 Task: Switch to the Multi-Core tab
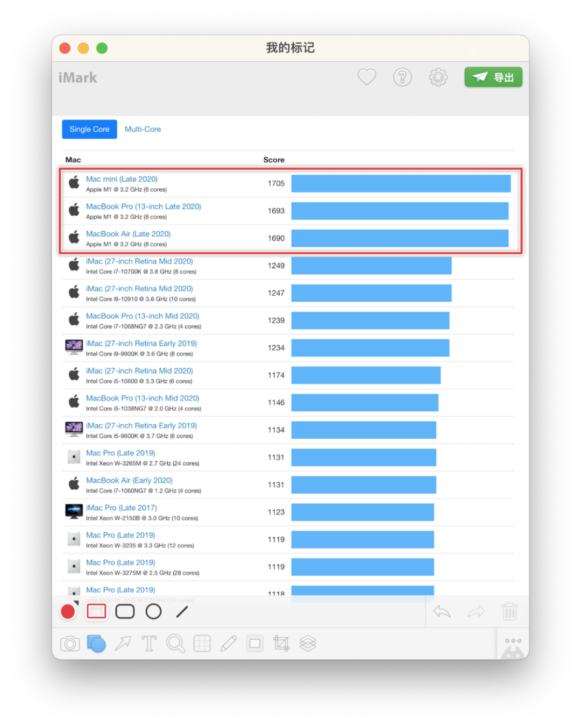point(143,129)
